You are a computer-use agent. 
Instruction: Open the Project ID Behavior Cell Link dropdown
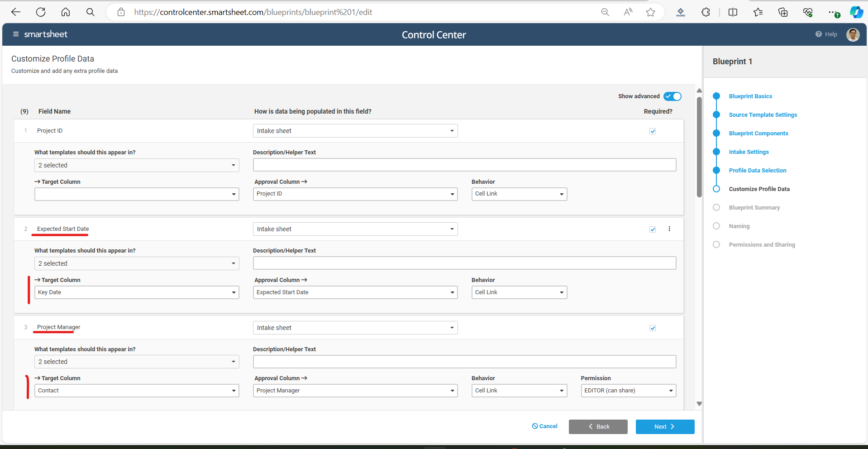coord(519,194)
